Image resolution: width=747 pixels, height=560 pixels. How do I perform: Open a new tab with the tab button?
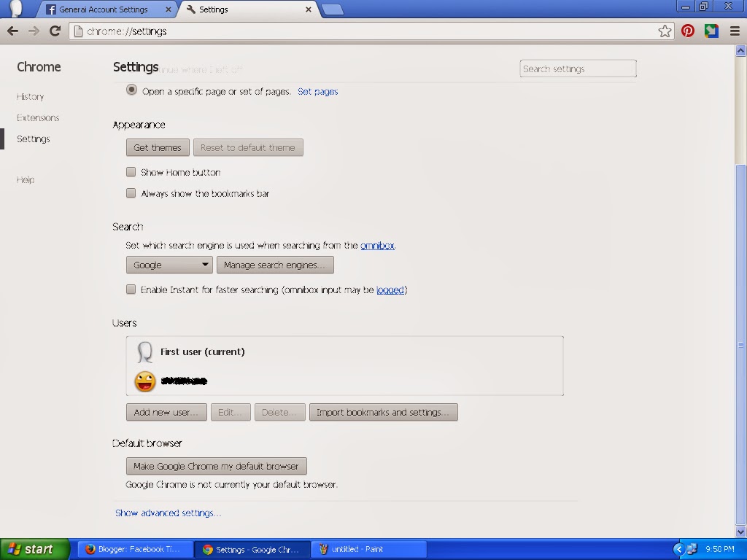coord(332,9)
